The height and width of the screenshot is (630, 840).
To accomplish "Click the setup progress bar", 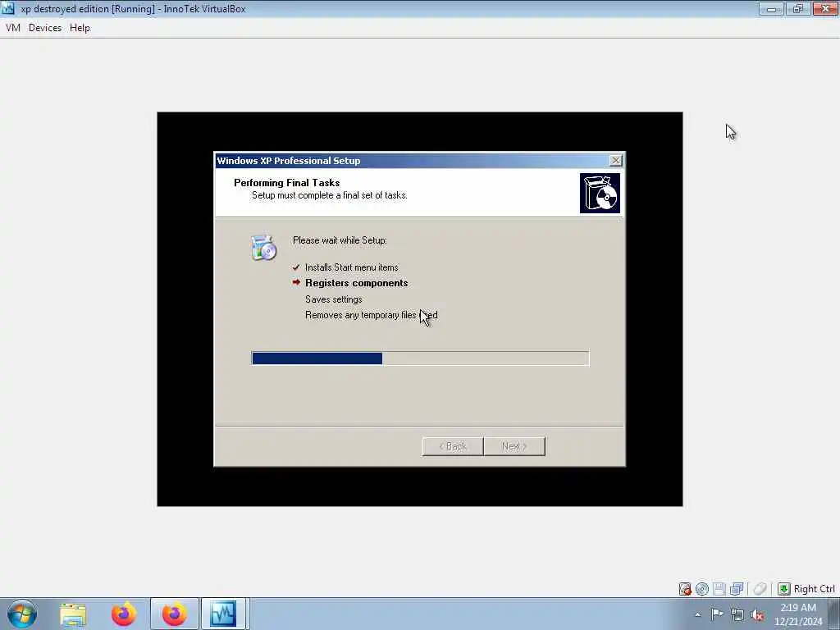I will [420, 358].
